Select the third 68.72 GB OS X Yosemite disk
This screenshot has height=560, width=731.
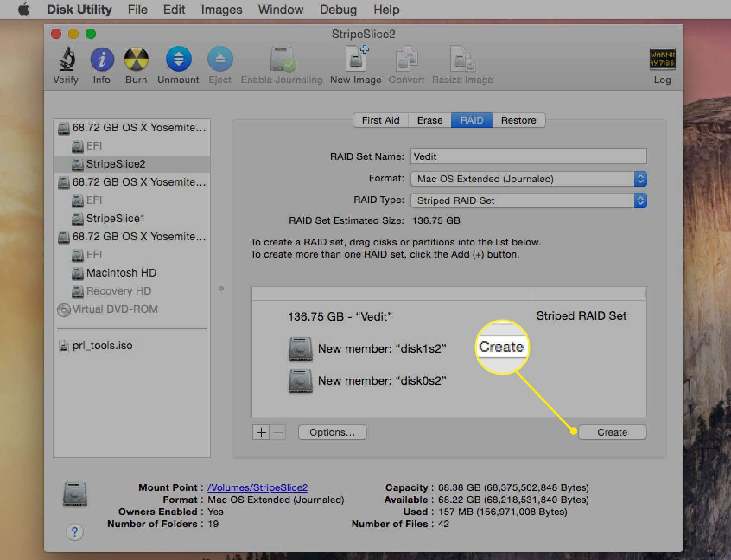coord(132,237)
